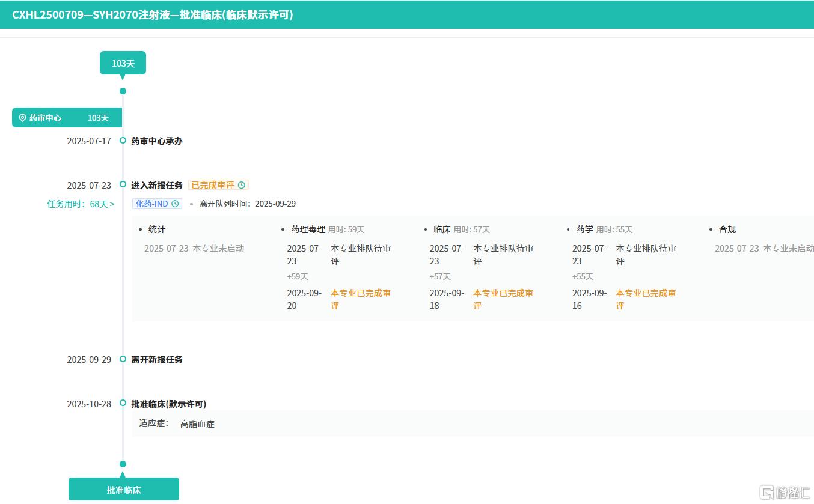Click the bottom end dot of timeline

pyautogui.click(x=123, y=464)
